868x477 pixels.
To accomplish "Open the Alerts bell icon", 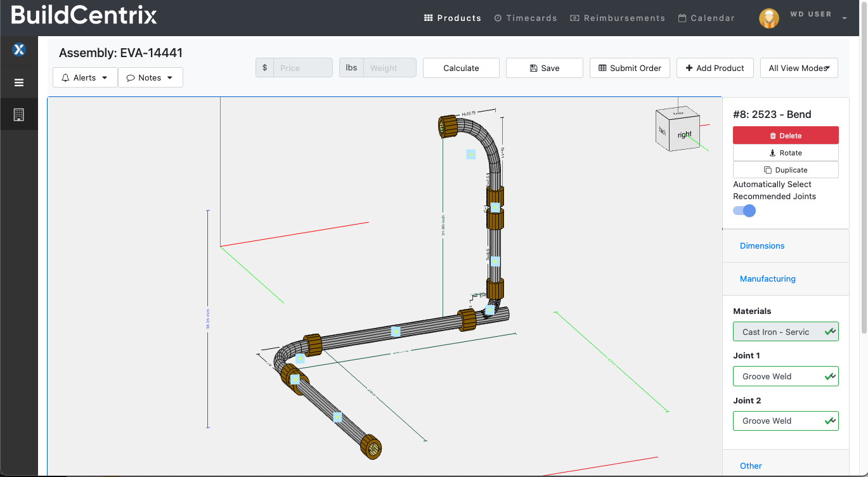I will (x=66, y=77).
